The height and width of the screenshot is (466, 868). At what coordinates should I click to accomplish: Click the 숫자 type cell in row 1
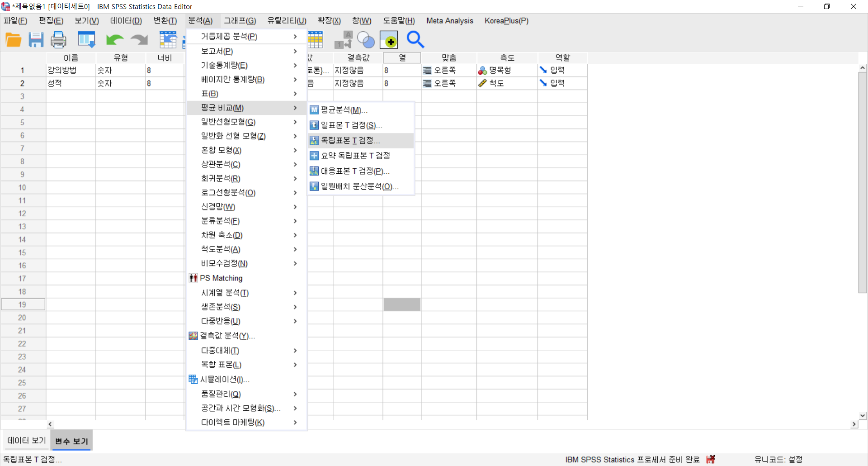click(x=121, y=71)
